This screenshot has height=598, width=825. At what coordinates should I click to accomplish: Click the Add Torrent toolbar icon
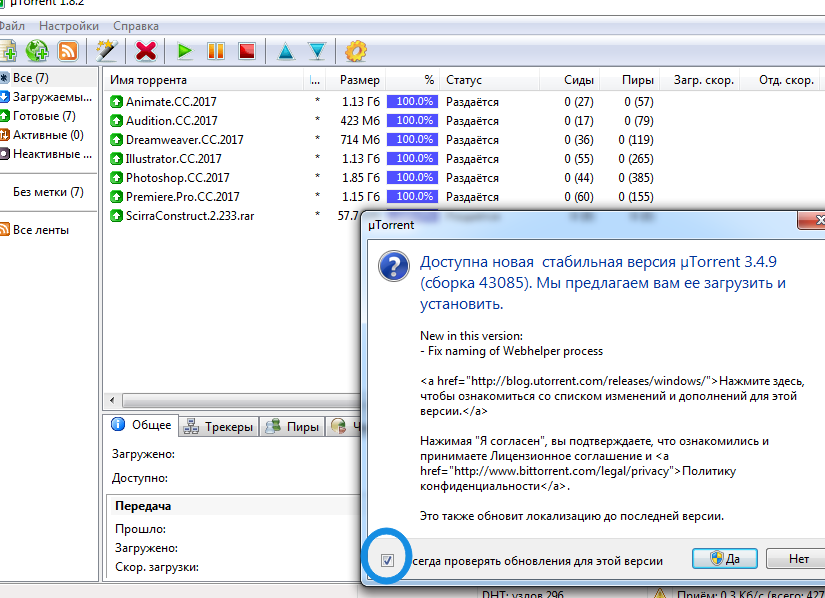tap(7, 51)
